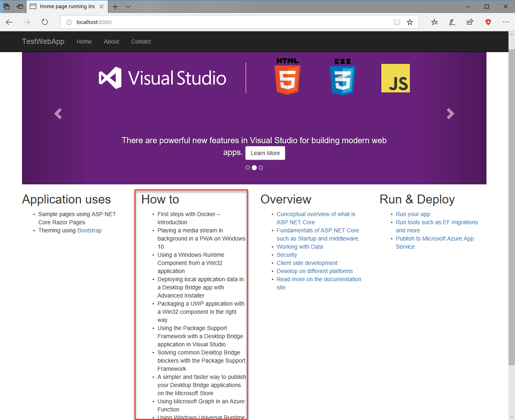Select the first carousel slide indicator dot
Image resolution: width=515 pixels, height=420 pixels.
(x=248, y=167)
